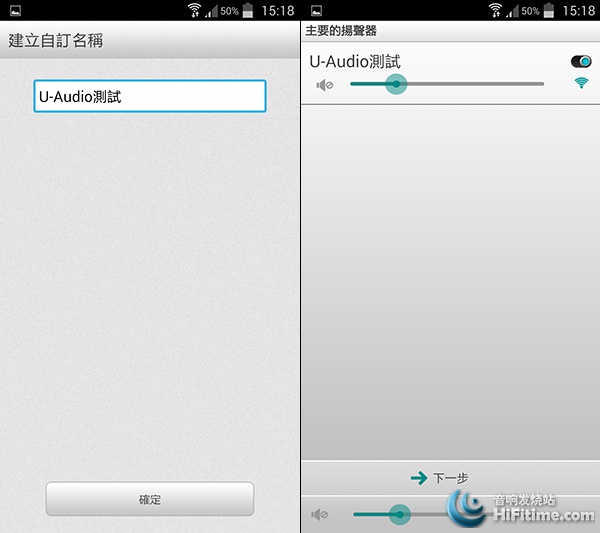This screenshot has width=600, height=533.
Task: Click the green Wi-Fi signal icon
Action: point(581,83)
